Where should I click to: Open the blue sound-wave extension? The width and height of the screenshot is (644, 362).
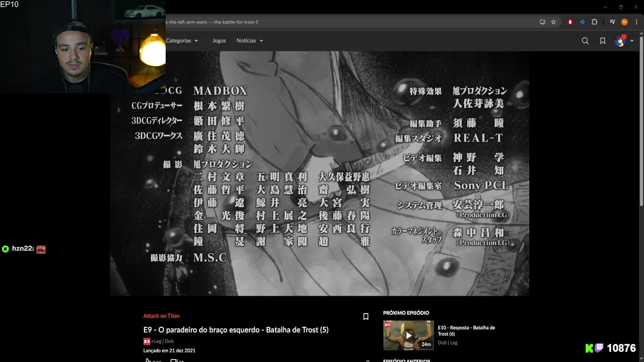pos(582,22)
